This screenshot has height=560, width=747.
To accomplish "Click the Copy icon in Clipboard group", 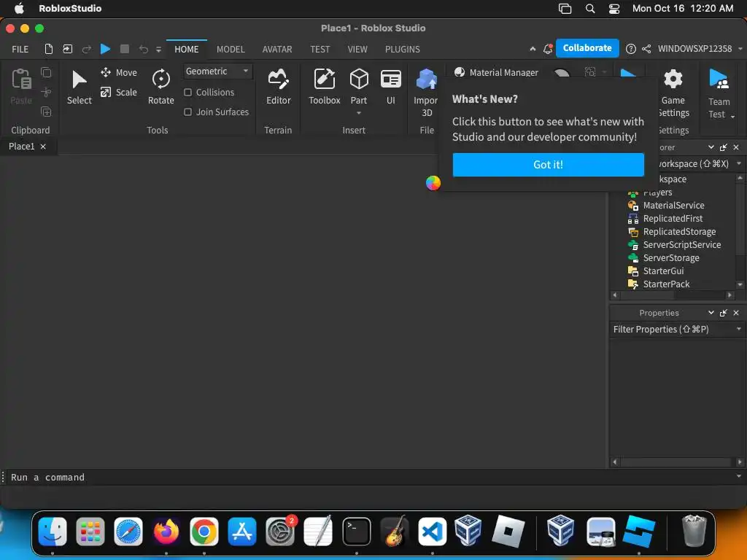I will [x=46, y=72].
